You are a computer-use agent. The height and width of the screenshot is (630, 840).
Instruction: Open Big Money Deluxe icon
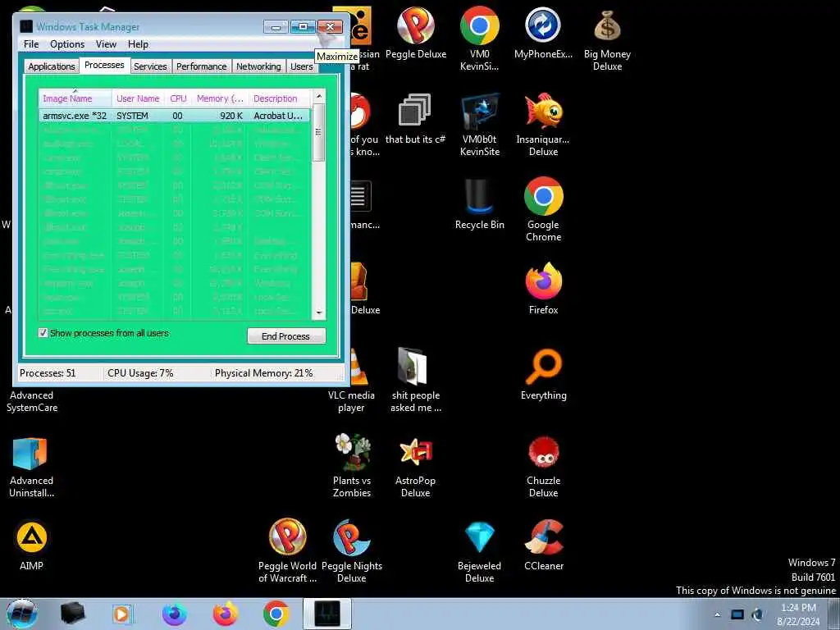(607, 39)
